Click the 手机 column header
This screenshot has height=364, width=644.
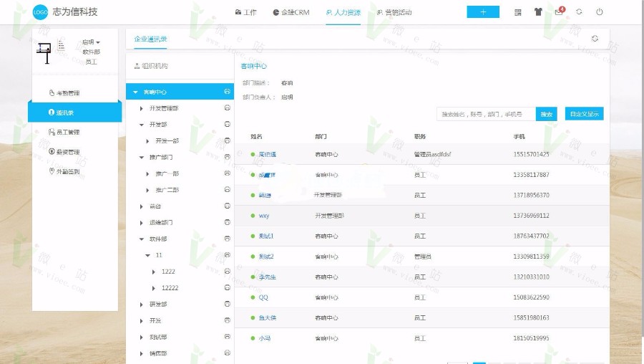pos(519,137)
